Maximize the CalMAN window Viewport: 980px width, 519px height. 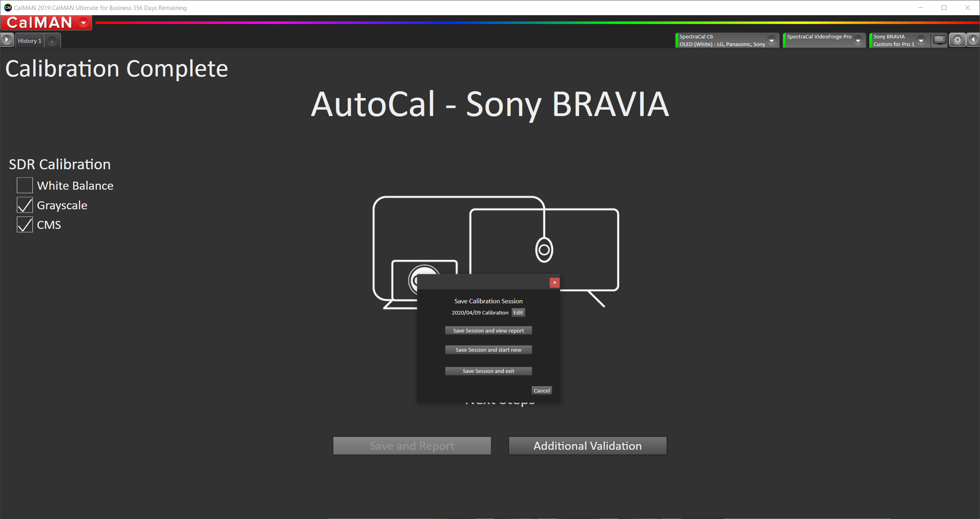[944, 8]
